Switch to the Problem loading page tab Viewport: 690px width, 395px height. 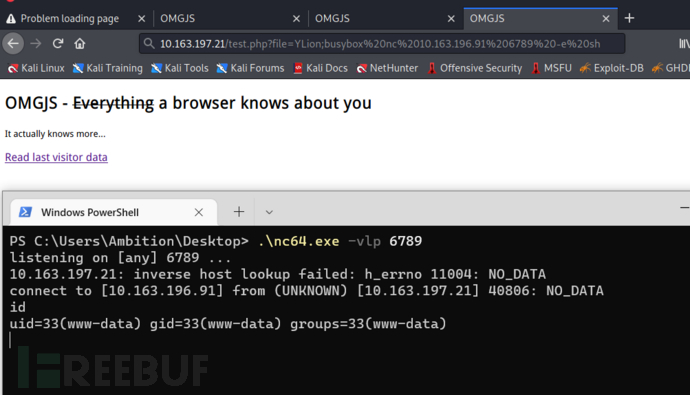click(77, 18)
